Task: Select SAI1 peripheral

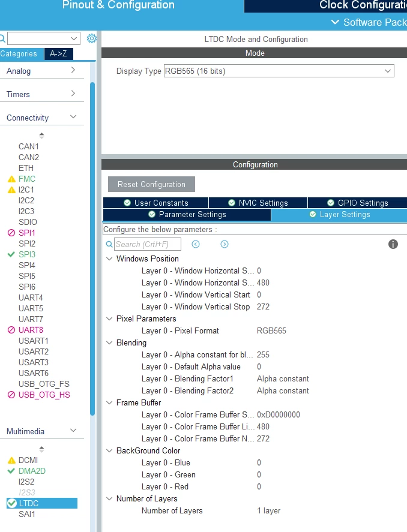Action: point(27,515)
